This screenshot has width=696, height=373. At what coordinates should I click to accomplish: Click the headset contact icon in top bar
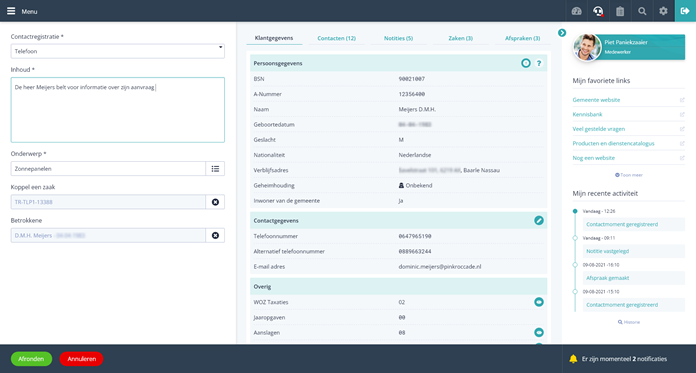coord(598,11)
